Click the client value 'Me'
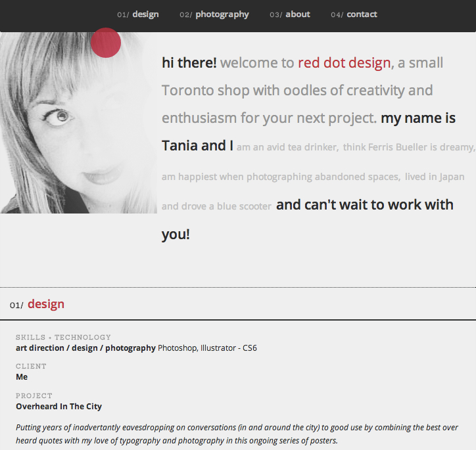The height and width of the screenshot is (450, 476). coord(22,377)
